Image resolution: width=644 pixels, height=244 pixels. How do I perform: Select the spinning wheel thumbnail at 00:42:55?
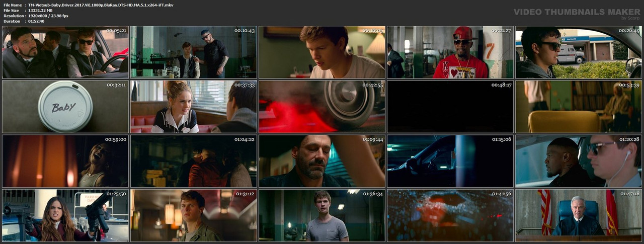pos(322,107)
